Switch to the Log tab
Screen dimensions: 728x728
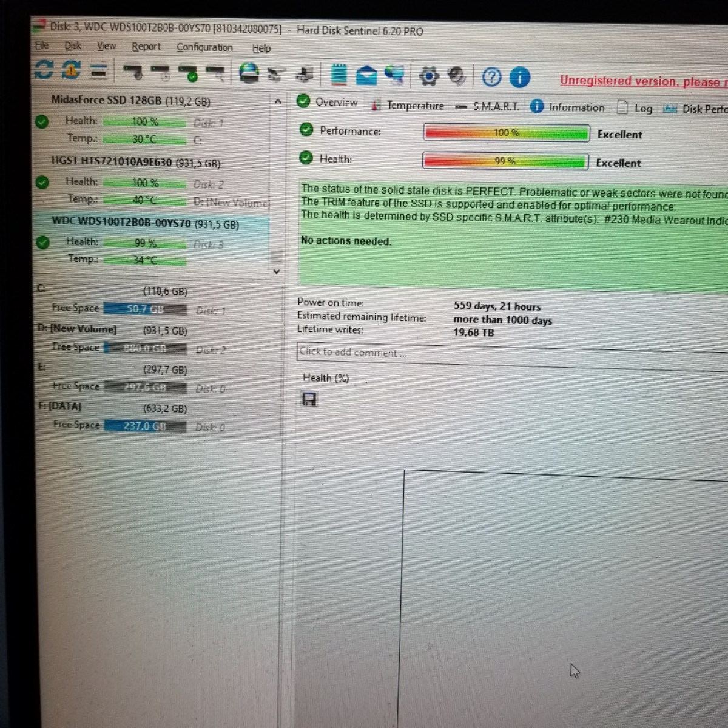[x=635, y=108]
